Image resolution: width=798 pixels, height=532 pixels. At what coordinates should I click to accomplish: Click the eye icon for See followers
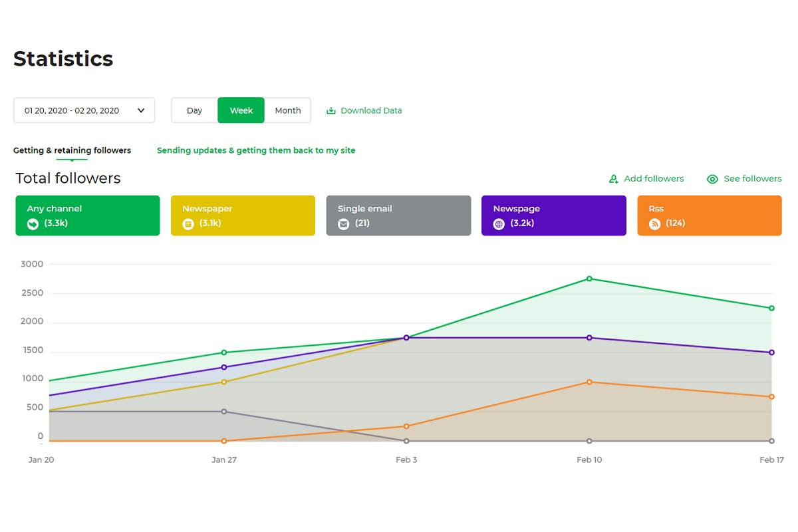point(712,179)
